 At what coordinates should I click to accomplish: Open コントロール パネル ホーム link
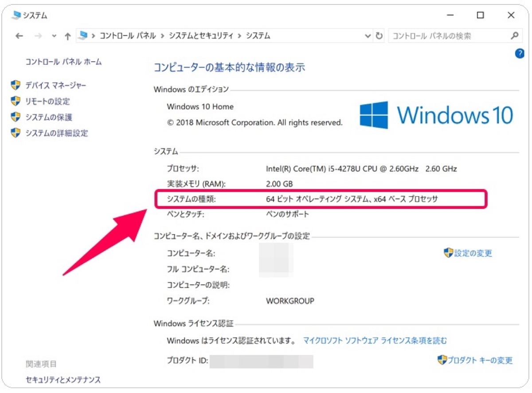(x=63, y=62)
